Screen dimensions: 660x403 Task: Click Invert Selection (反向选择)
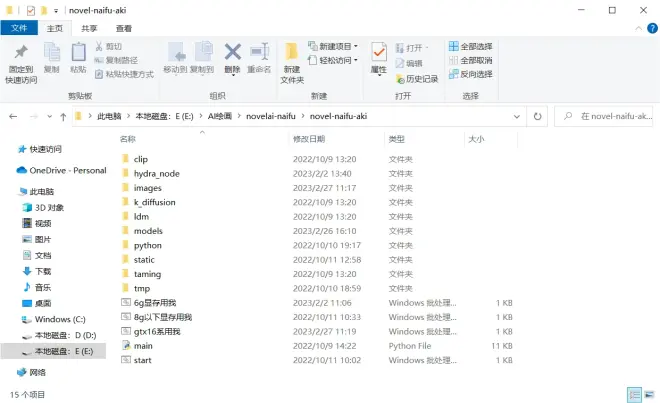[470, 74]
